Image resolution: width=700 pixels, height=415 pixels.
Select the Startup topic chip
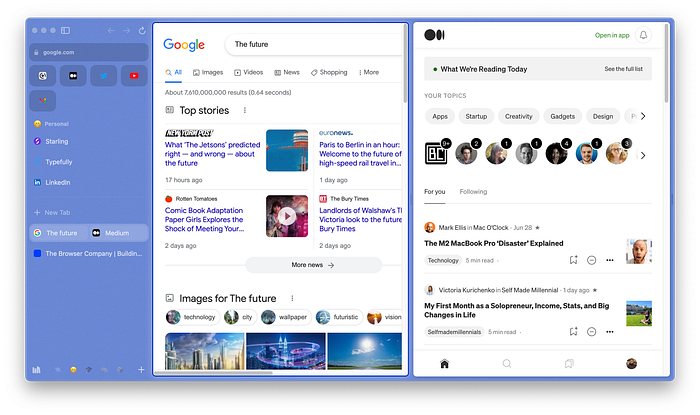tap(476, 116)
